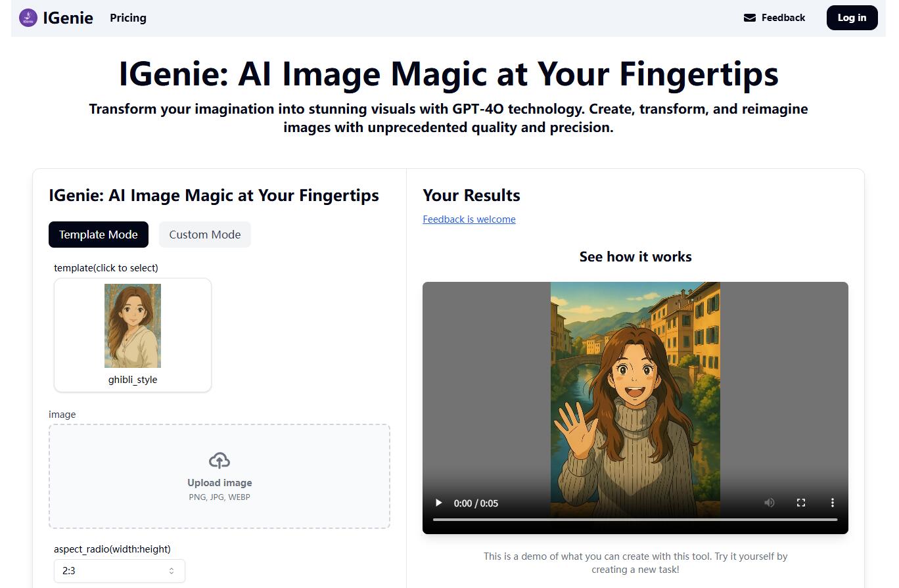899x588 pixels.
Task: Click the video volume mute icon
Action: [x=770, y=503]
